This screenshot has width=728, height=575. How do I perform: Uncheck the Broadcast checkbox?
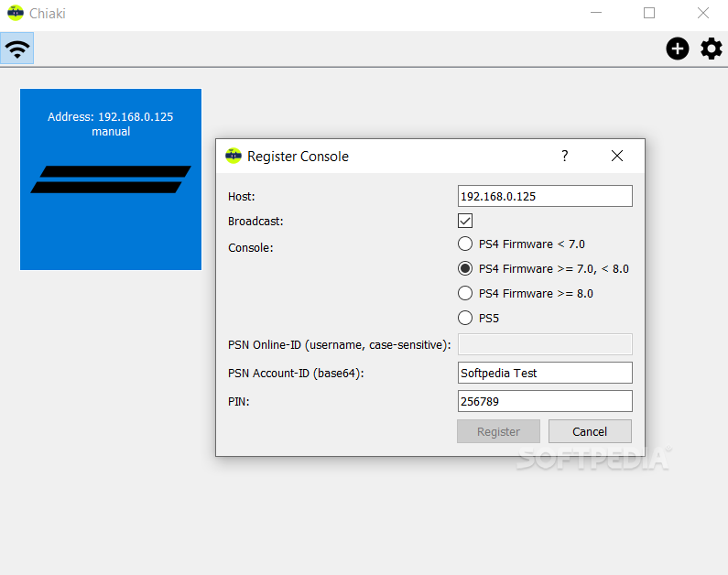[x=465, y=221]
